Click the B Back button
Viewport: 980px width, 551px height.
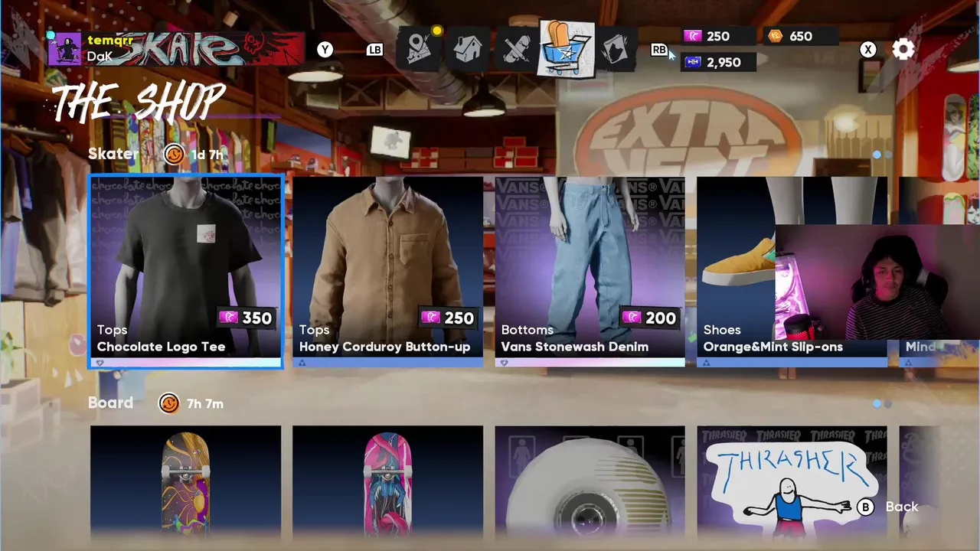coord(888,507)
